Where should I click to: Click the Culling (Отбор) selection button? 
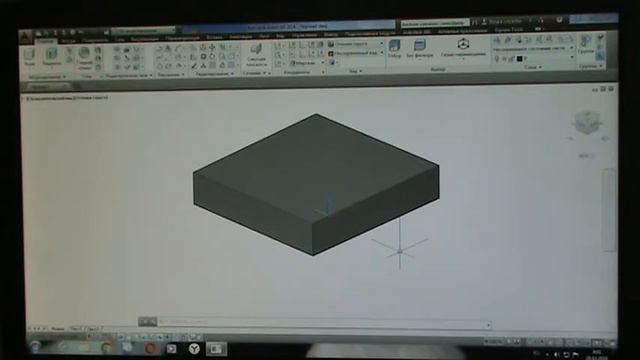[394, 48]
